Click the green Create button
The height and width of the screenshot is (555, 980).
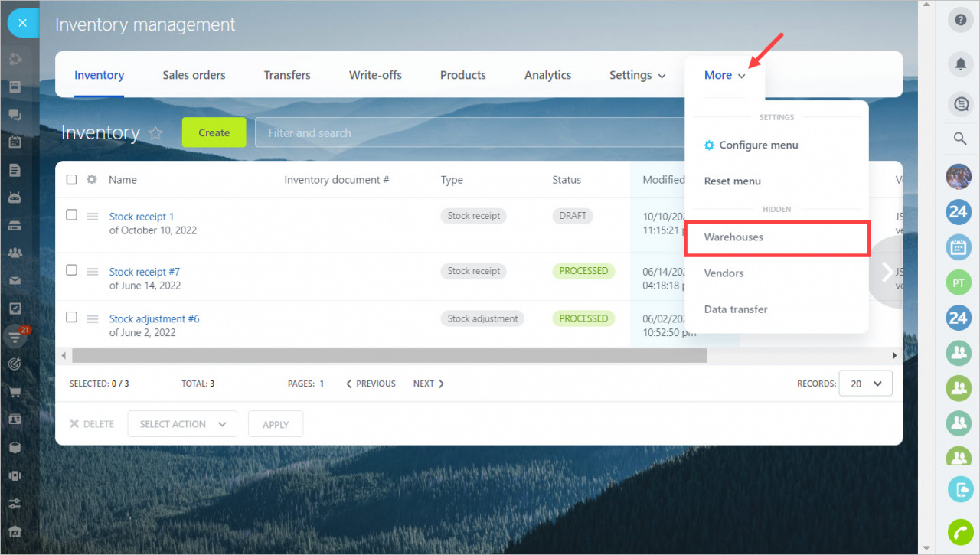click(214, 132)
